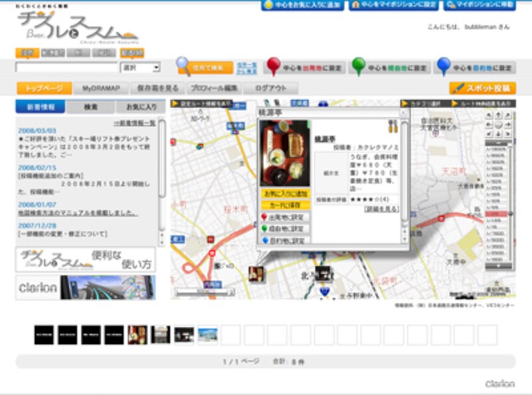The height and width of the screenshot is (395, 532).
Task: Click in the search text field
Action: [66, 68]
